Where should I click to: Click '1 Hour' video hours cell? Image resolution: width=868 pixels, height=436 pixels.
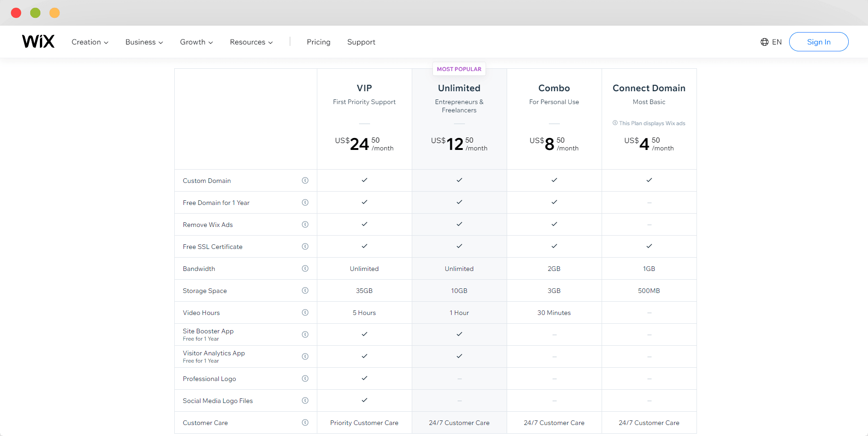(x=459, y=313)
